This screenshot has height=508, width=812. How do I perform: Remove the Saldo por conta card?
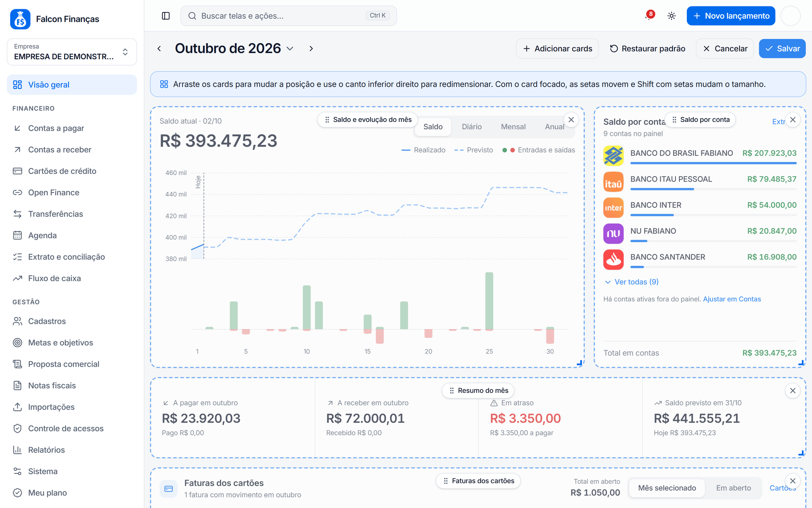(793, 120)
